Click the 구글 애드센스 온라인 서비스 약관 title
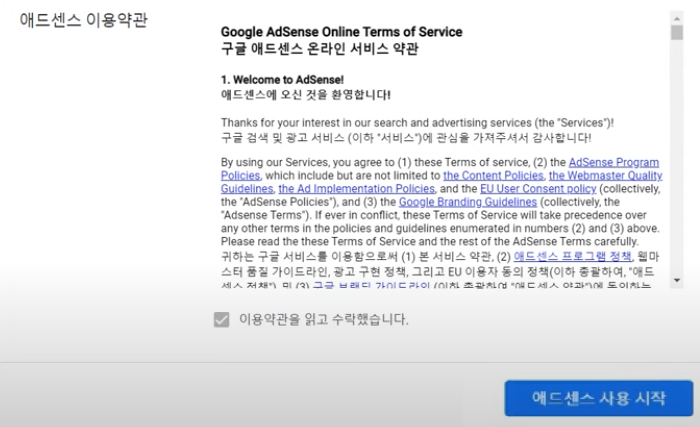The width and height of the screenshot is (700, 427). coord(320,49)
